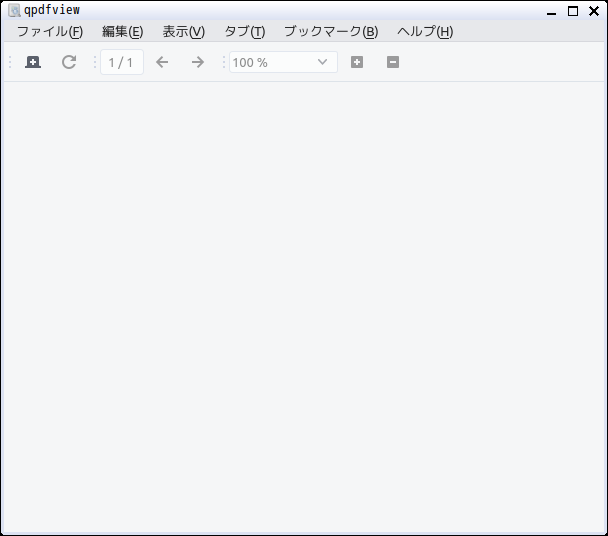Click the page number field showing 1 / 1
This screenshot has width=608, height=536.
(122, 62)
